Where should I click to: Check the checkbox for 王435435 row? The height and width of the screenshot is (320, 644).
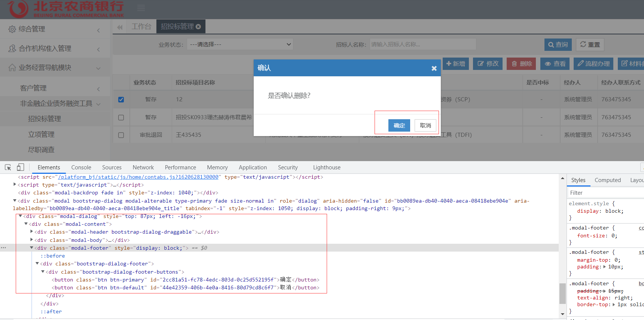(121, 135)
